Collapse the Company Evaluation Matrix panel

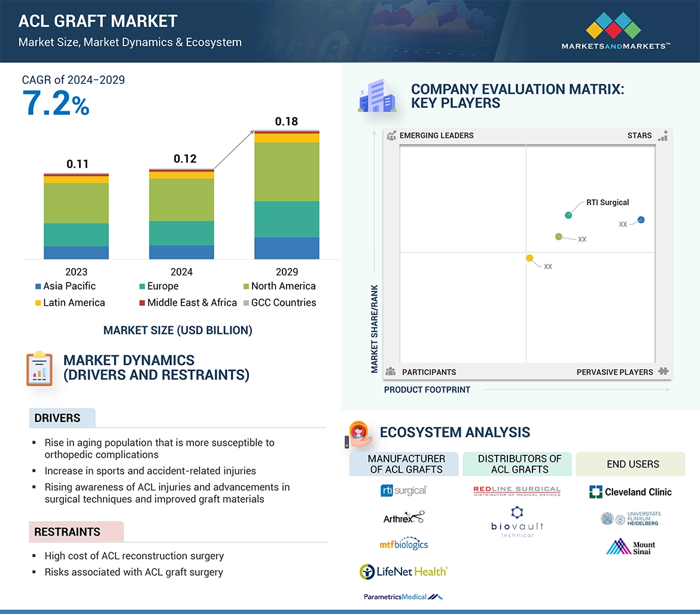coord(517,96)
